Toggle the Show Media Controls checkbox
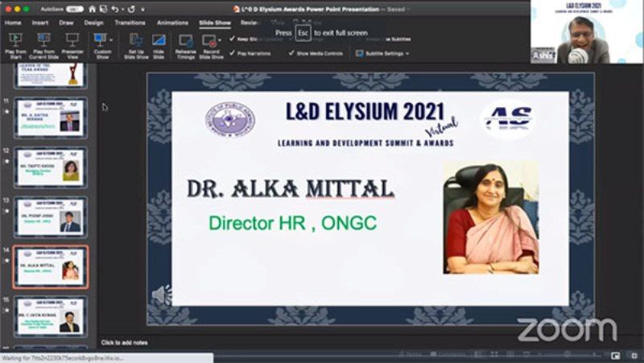Image resolution: width=644 pixels, height=363 pixels. coord(291,53)
